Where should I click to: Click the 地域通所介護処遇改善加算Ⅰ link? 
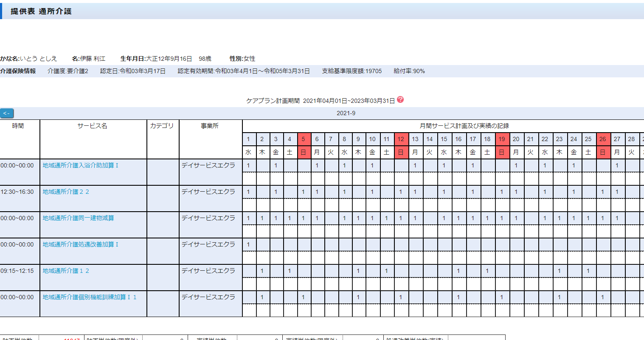[80, 244]
